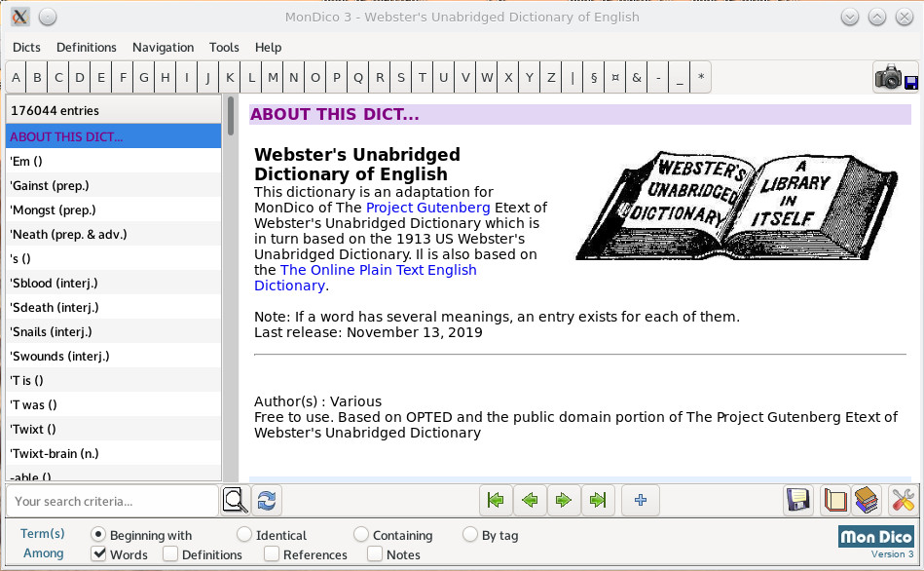Click the Mon Dico logo

click(x=875, y=537)
